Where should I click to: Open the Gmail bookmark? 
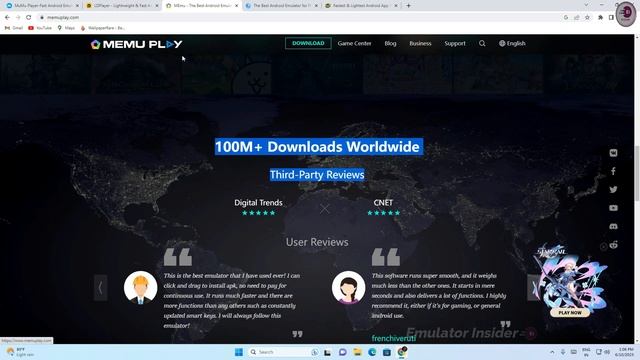pos(14,28)
